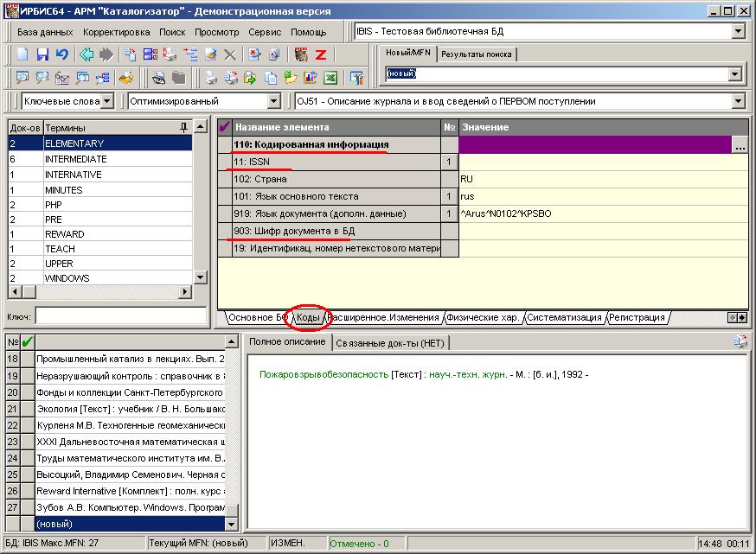Open the Оптимизированный format dropdown

tap(274, 101)
